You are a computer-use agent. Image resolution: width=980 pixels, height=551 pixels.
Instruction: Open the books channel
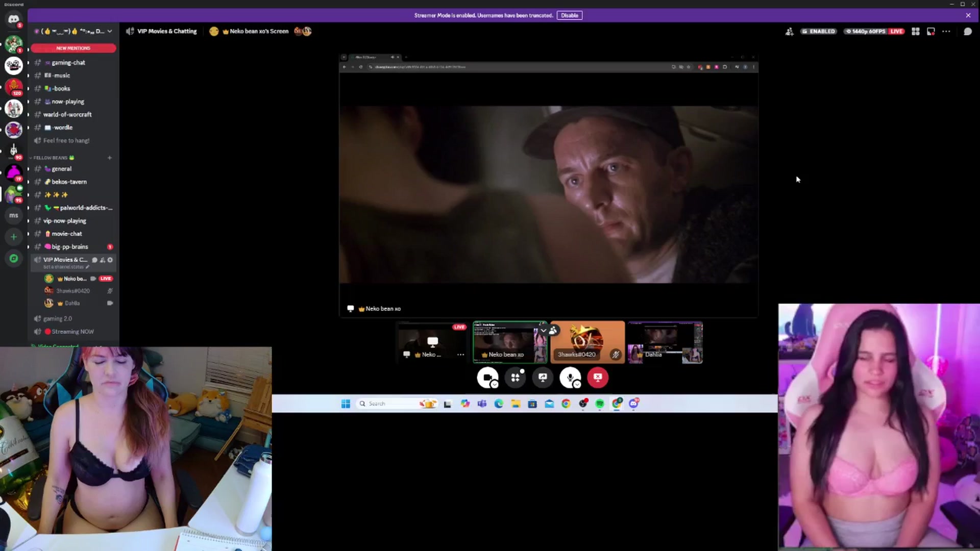73,89
